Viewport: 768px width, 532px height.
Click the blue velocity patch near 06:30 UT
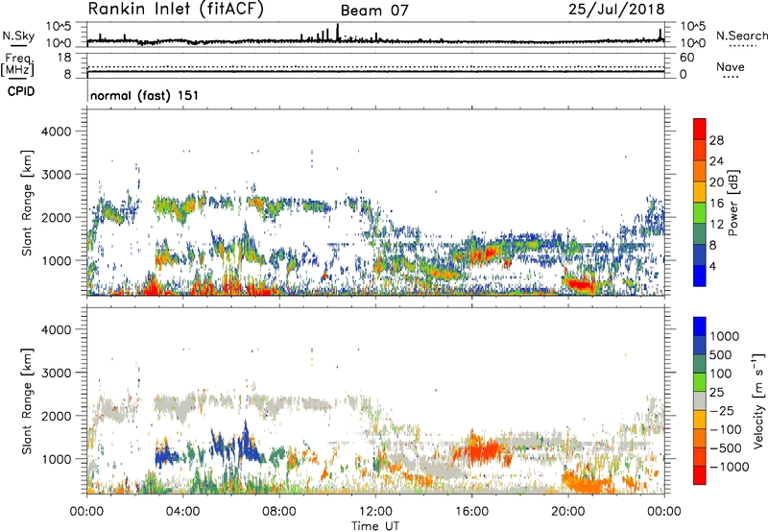pyautogui.click(x=246, y=446)
